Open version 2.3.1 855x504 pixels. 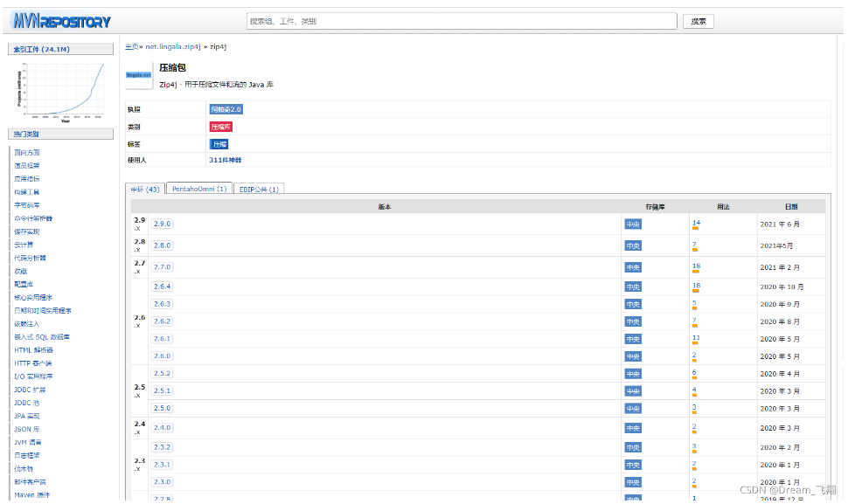point(162,465)
